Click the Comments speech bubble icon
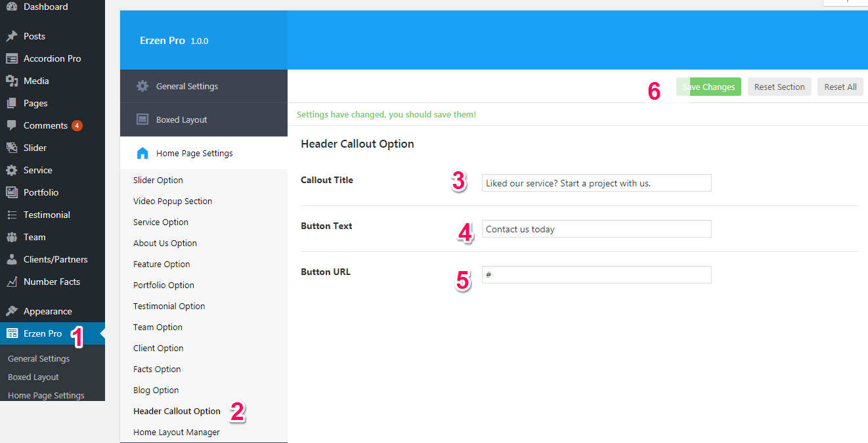The height and width of the screenshot is (443, 868). [12, 125]
